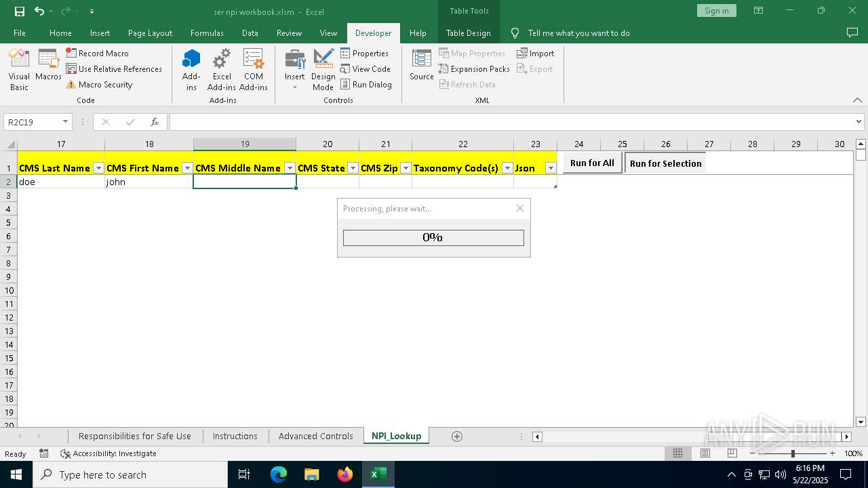
Task: Expand the formula bar
Action: [x=859, y=122]
